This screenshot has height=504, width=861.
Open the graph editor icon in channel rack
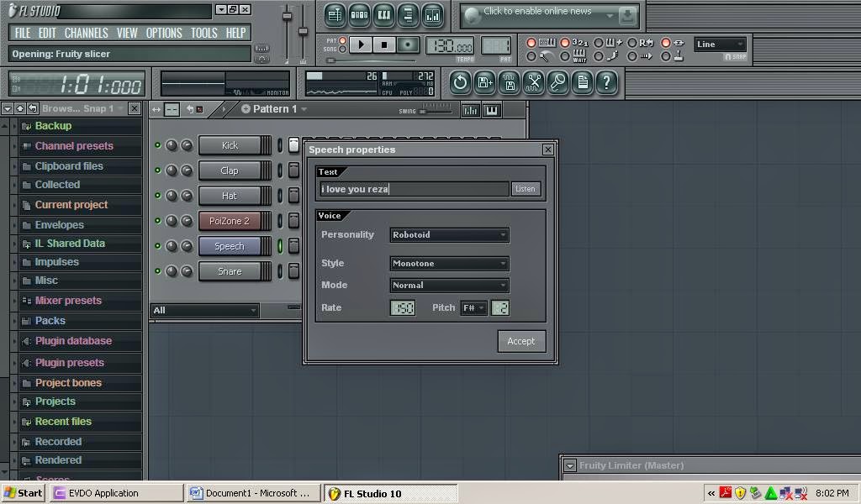pyautogui.click(x=471, y=110)
